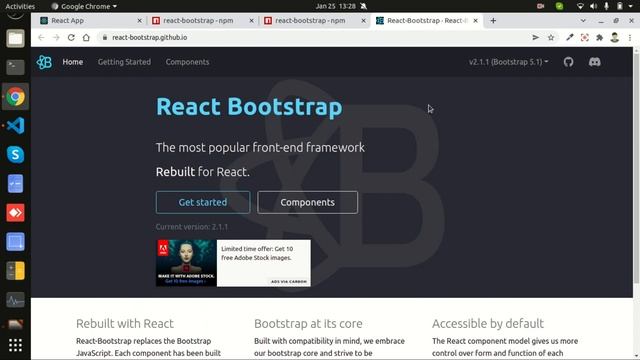Switch to the first react-bootstrap - npm tab
640x360 pixels.
click(x=202, y=20)
